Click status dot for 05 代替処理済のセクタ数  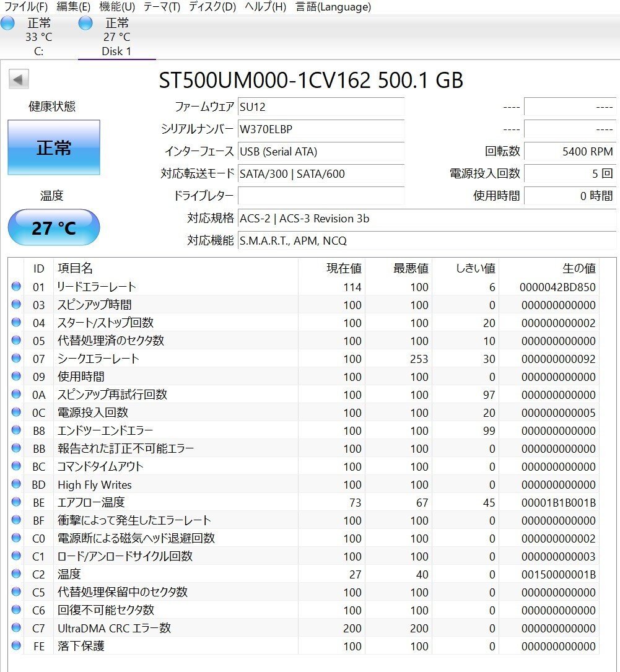tap(16, 340)
